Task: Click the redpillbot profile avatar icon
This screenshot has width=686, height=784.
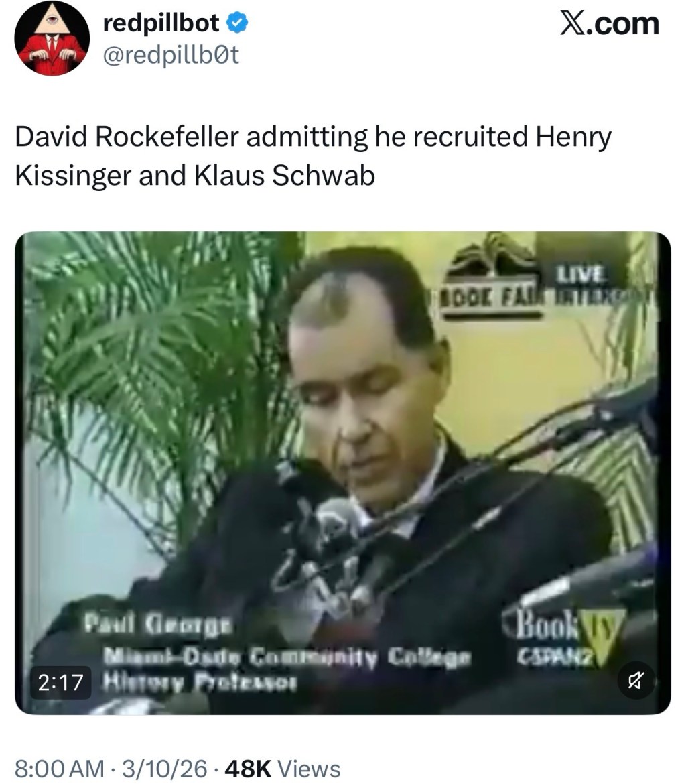Action: [50, 42]
